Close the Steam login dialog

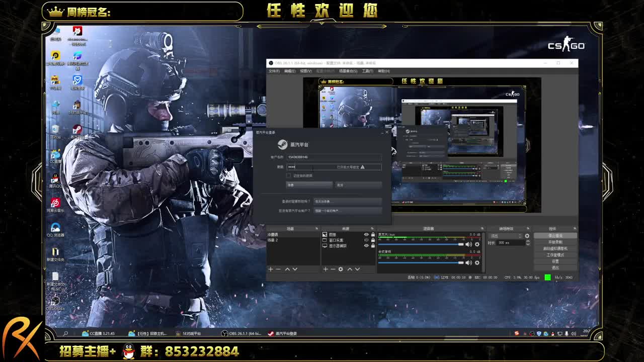[x=387, y=132]
